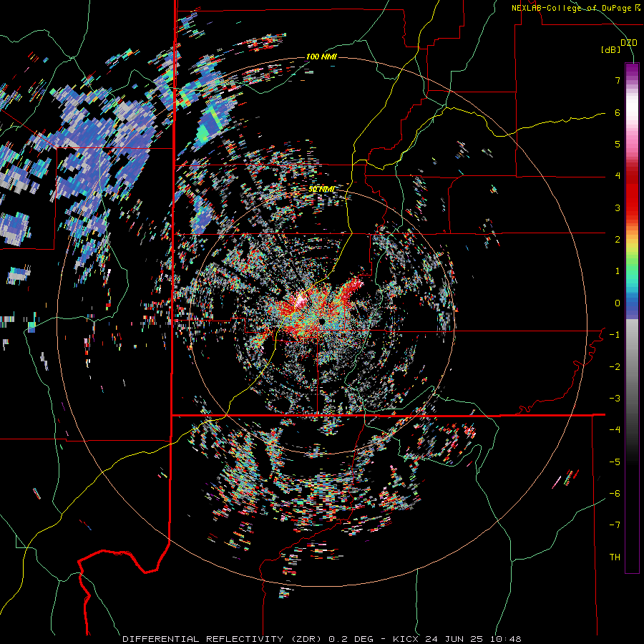Select the positive 2 dB scale label
The height and width of the screenshot is (644, 644).
(x=618, y=240)
